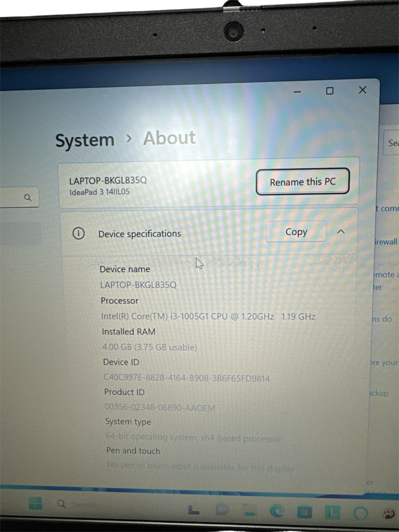Maximize the Settings window
Image resolution: width=399 pixels, height=532 pixels.
330,91
